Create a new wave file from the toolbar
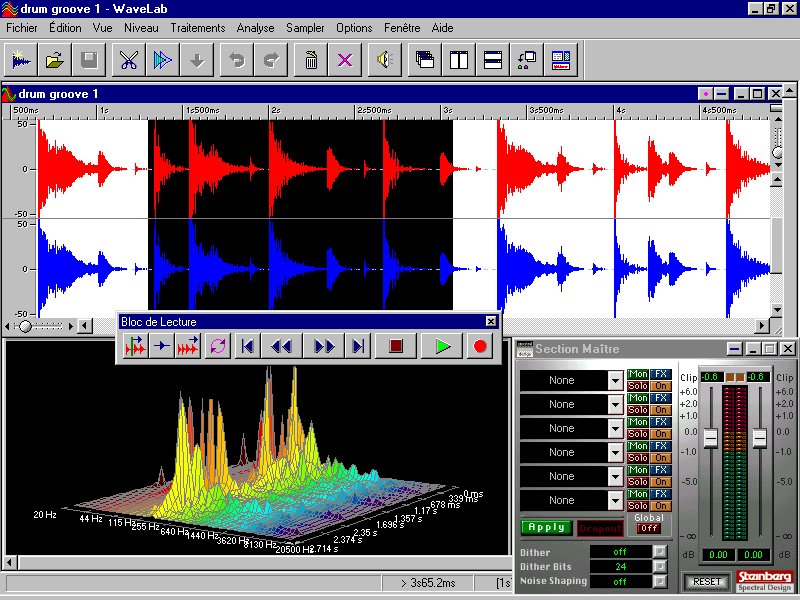 pyautogui.click(x=21, y=60)
